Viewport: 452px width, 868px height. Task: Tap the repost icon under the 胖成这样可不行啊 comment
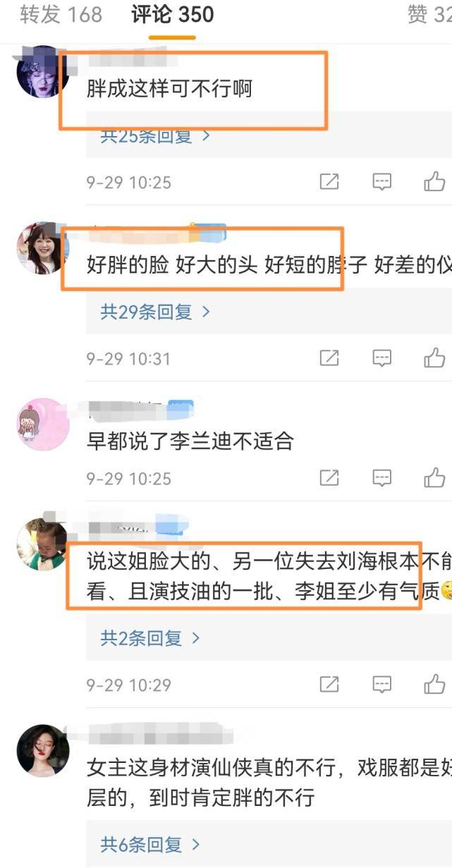coord(329,183)
